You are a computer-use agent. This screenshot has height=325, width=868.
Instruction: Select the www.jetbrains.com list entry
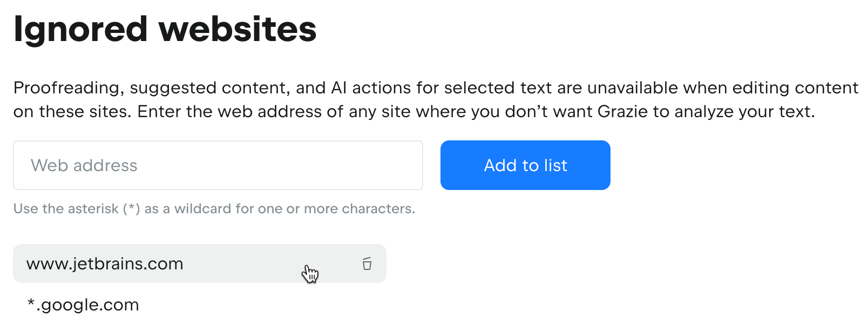coord(162,263)
